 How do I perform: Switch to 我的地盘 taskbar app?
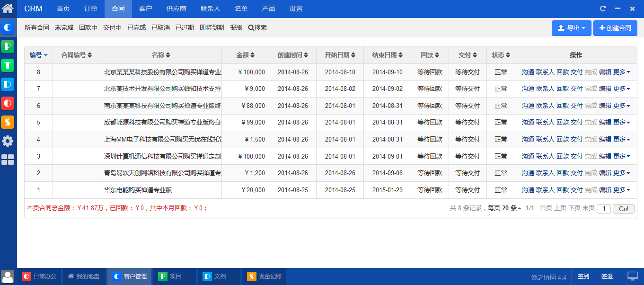(84, 276)
